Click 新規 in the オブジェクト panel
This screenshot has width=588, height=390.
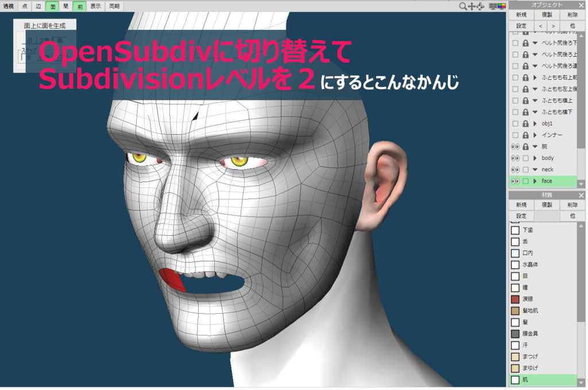pos(521,15)
